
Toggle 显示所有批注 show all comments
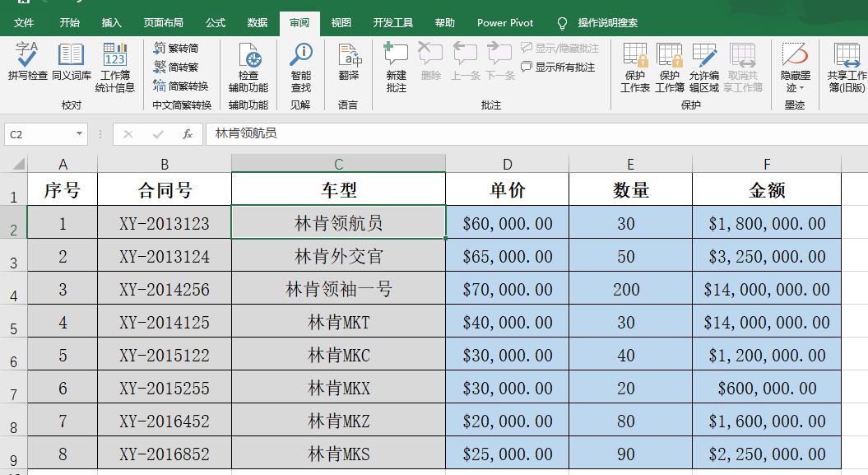(x=562, y=67)
